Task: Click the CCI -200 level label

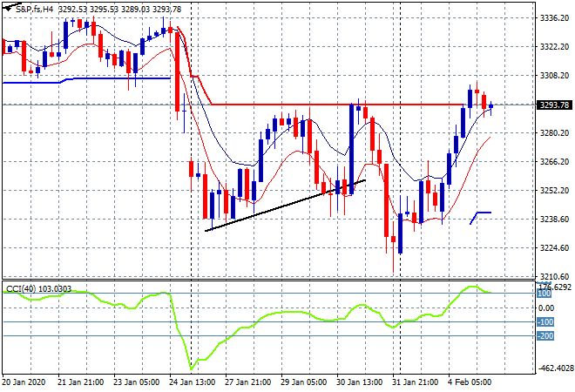Action: (x=545, y=336)
